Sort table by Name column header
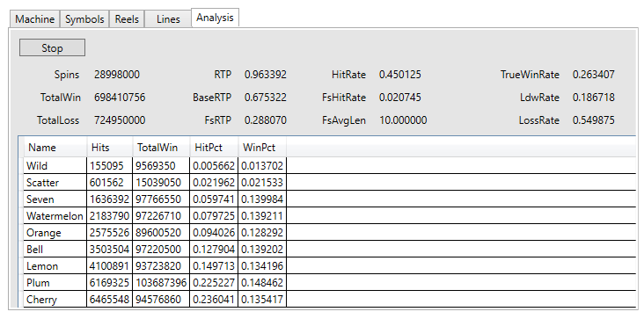 pos(55,148)
